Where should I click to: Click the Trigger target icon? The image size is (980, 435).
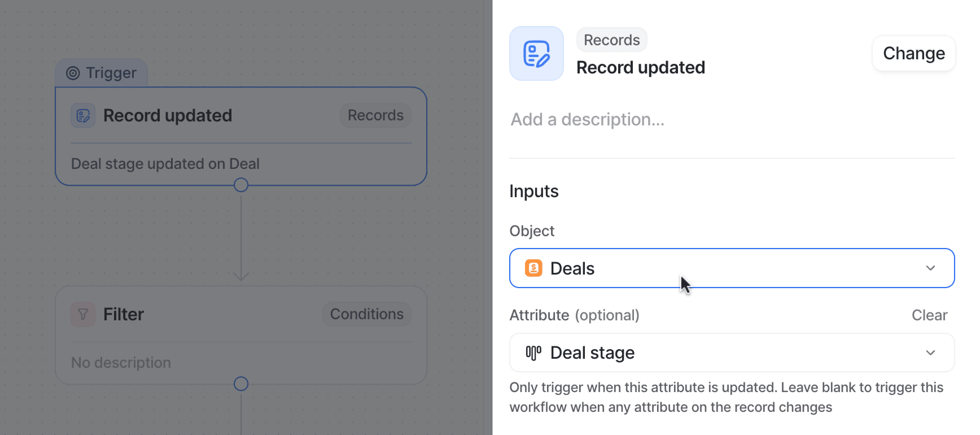coord(73,73)
